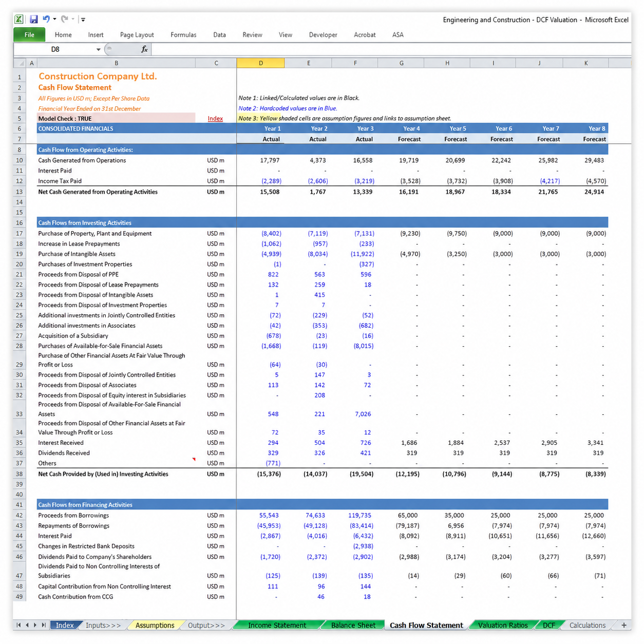Select column K header
Viewport: 644px width, 644px height.
[585, 63]
